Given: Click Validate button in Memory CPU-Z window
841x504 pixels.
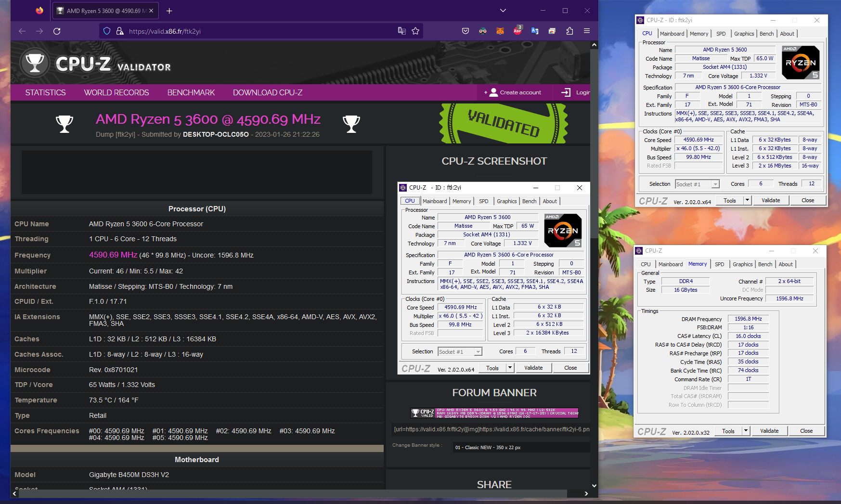Looking at the screenshot, I should click(769, 431).
